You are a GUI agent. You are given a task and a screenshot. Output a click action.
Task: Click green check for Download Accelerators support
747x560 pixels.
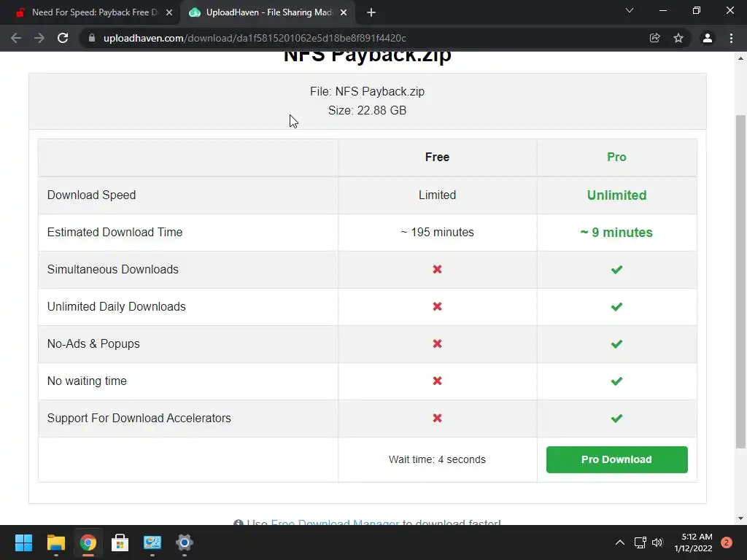pyautogui.click(x=616, y=418)
